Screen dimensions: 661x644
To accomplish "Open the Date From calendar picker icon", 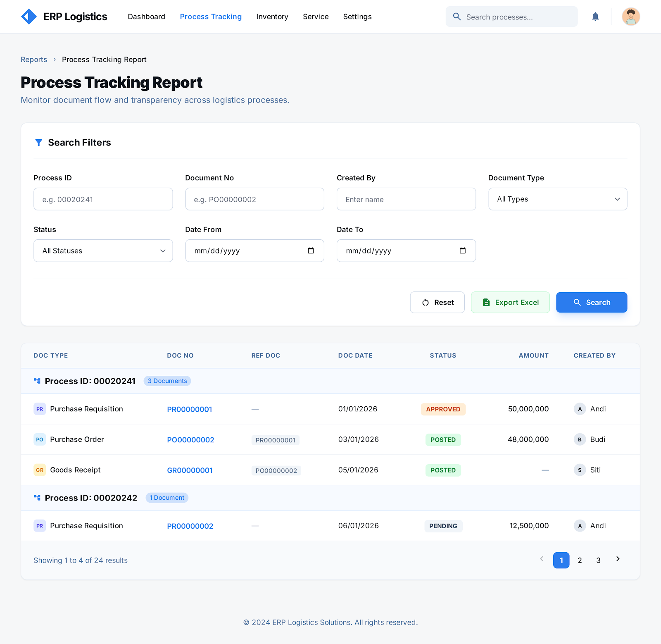I will (x=311, y=250).
